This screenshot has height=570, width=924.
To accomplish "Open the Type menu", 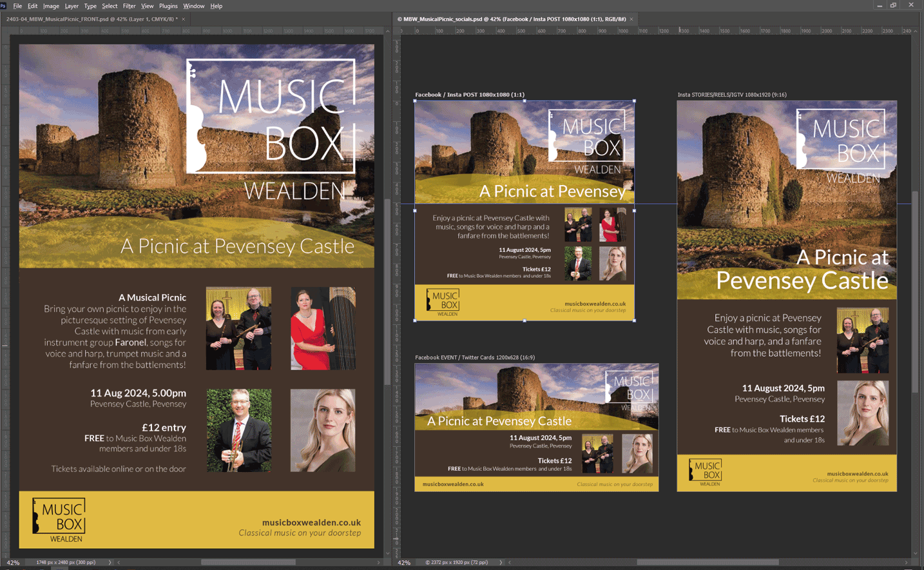I will tap(90, 6).
